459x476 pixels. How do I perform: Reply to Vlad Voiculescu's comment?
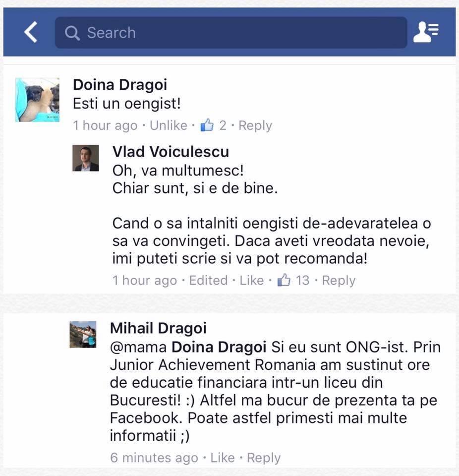(x=339, y=281)
